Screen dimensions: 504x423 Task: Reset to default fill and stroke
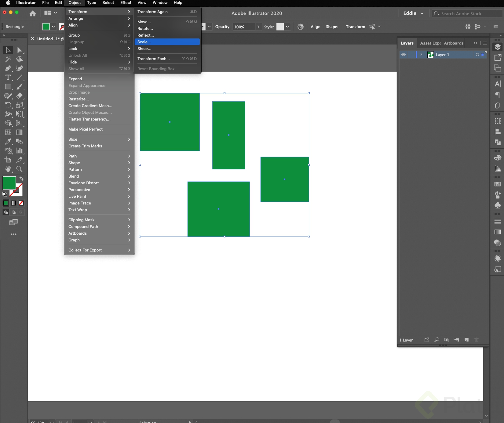(x=5, y=194)
